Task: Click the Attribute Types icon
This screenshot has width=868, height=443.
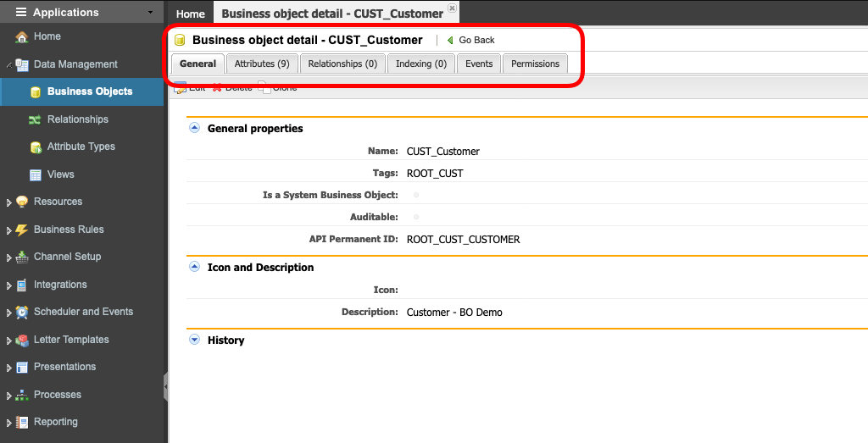Action: pyautogui.click(x=36, y=147)
